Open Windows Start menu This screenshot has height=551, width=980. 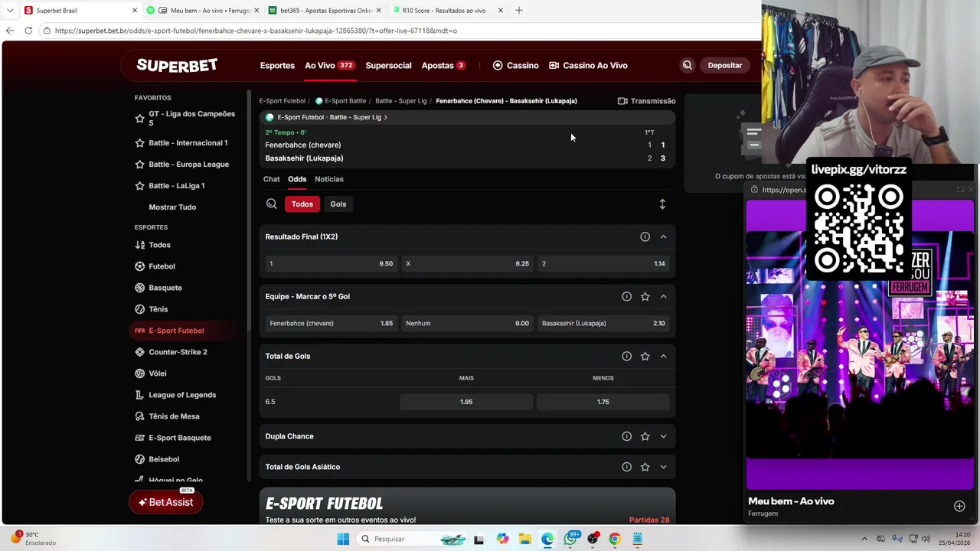(x=343, y=539)
